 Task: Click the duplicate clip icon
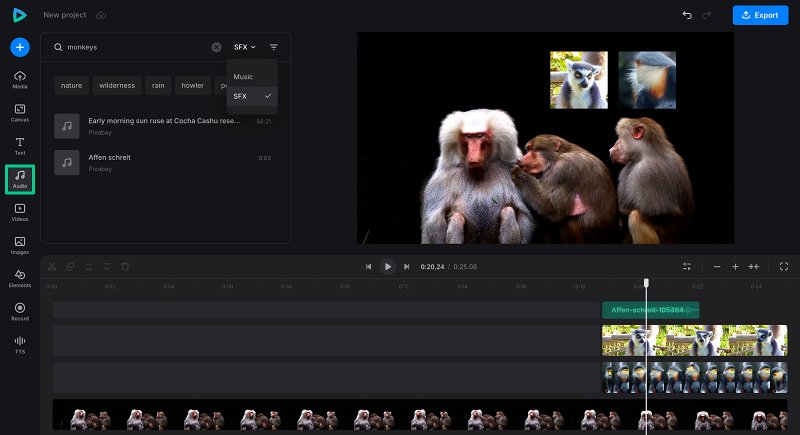[70, 267]
